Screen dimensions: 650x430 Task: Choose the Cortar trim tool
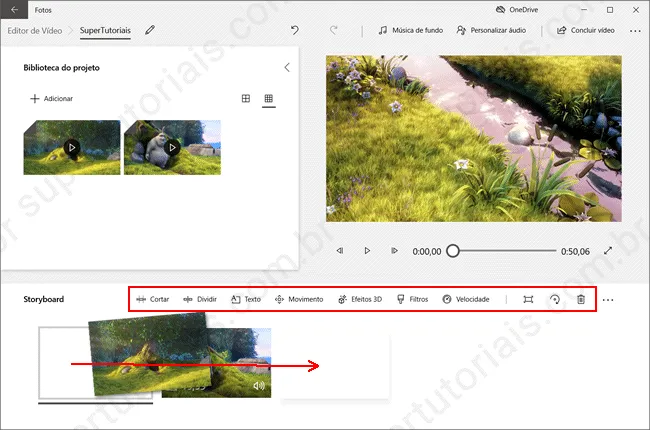[153, 299]
